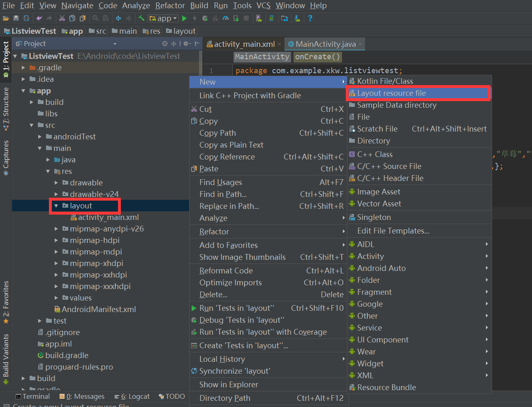Expand the .gradle folder

(x=23, y=67)
